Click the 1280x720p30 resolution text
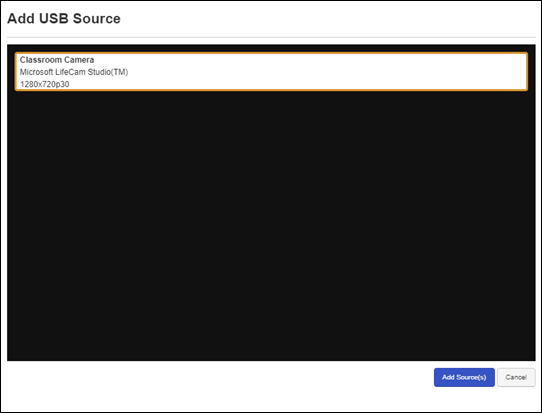Screen dimensions: 542x413 click(x=45, y=84)
